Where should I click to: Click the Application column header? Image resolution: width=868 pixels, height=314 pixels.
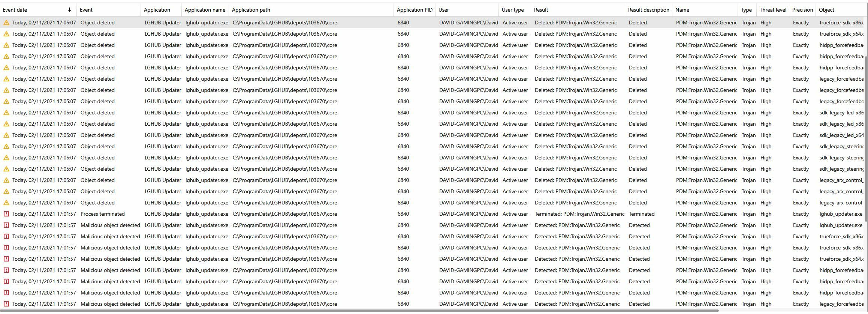(x=161, y=10)
